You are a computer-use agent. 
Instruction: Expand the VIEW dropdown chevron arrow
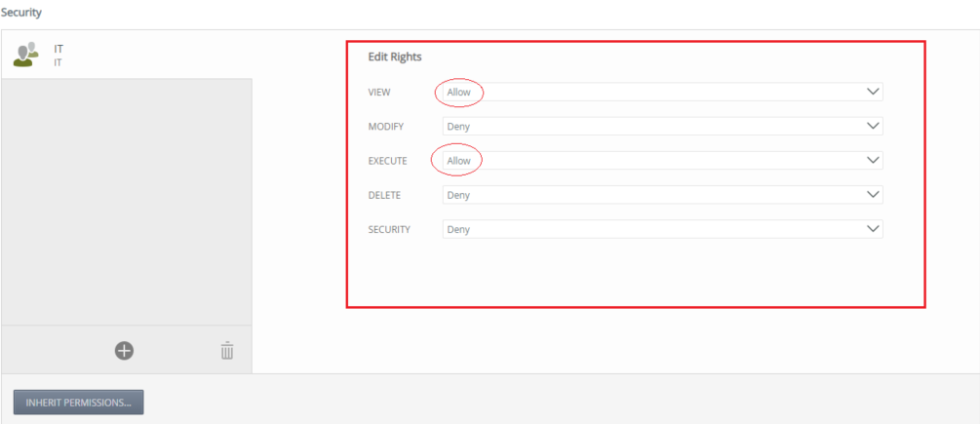(873, 92)
